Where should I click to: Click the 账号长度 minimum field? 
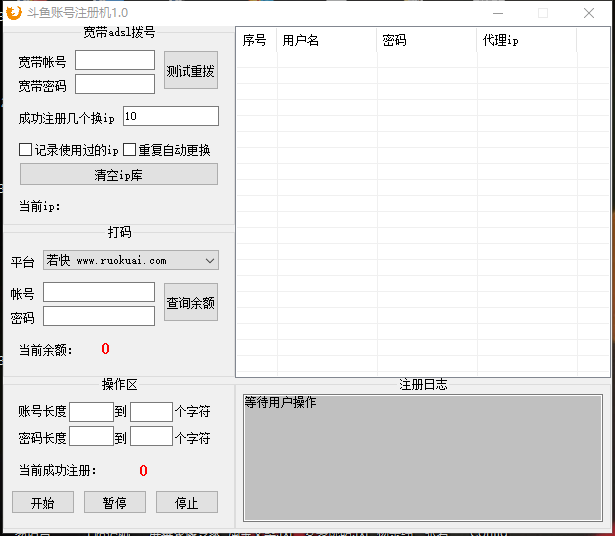point(91,411)
